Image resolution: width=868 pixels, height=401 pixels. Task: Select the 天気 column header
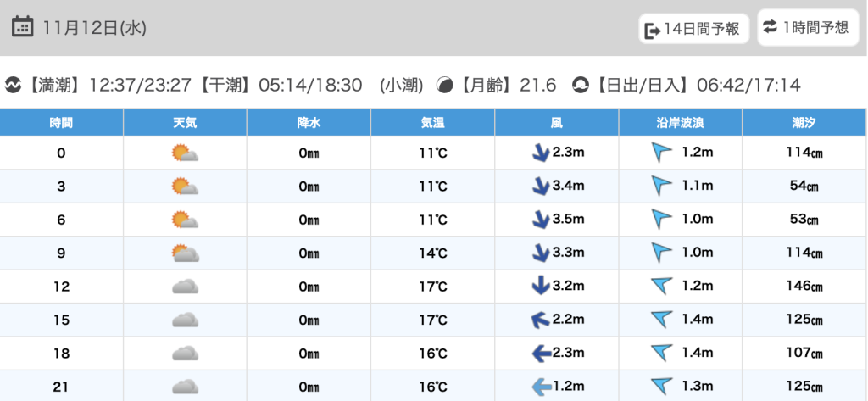tap(185, 123)
